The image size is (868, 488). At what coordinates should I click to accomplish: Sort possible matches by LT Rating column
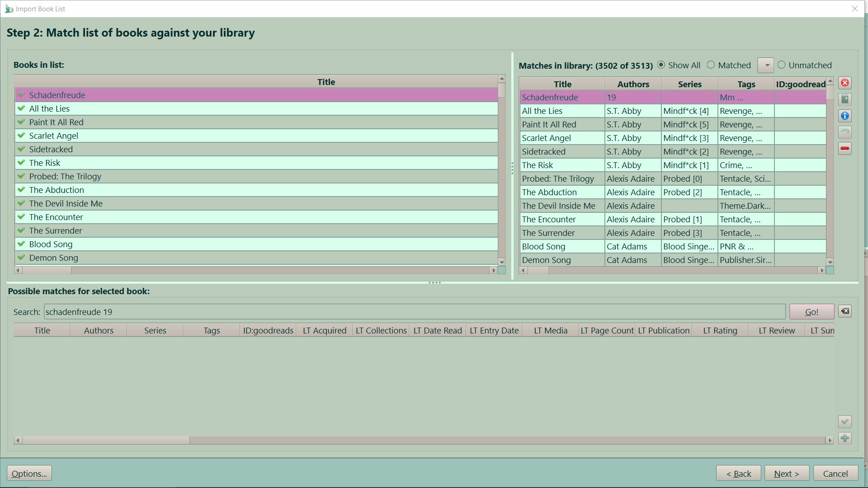(x=720, y=330)
